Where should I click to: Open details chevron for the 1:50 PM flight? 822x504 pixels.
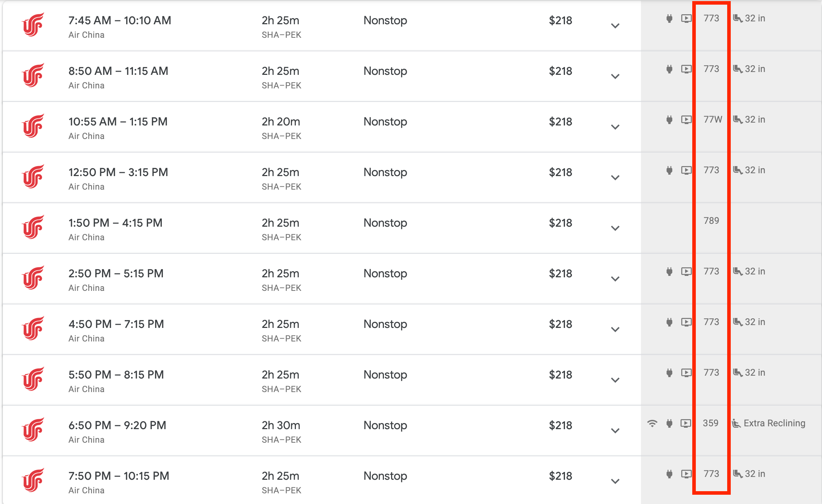pyautogui.click(x=615, y=228)
